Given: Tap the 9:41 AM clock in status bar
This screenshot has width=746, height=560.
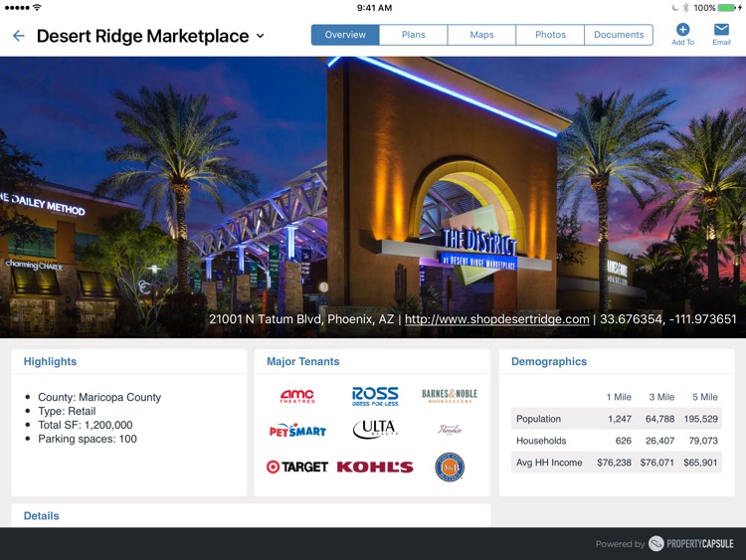Looking at the screenshot, I should click(374, 8).
